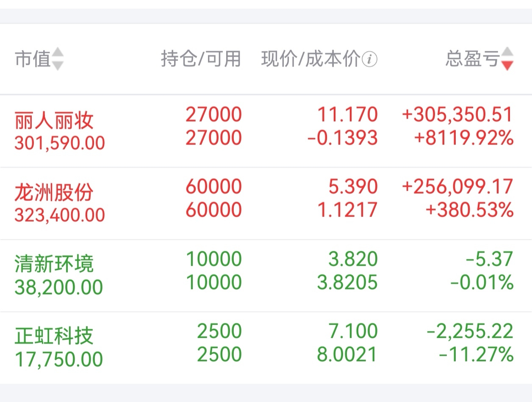The image size is (532, 402).
Task: Select 正虹科技 loss percentage -11.27%
Action: pos(476,355)
